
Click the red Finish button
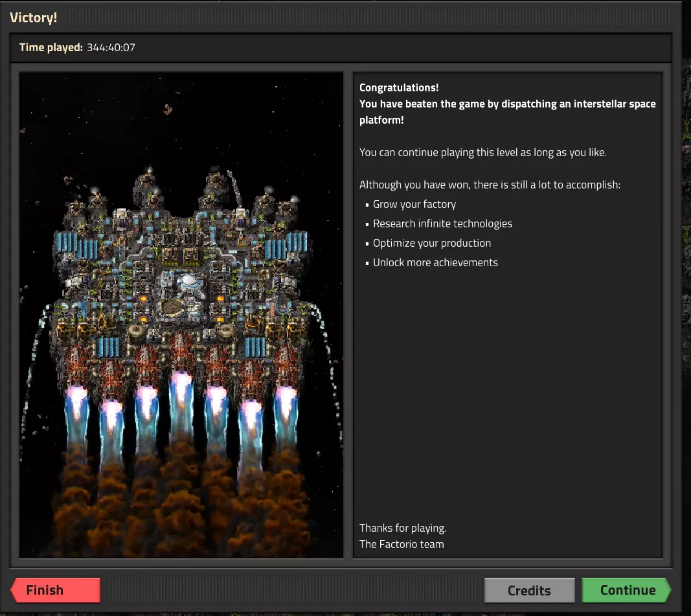pos(56,590)
